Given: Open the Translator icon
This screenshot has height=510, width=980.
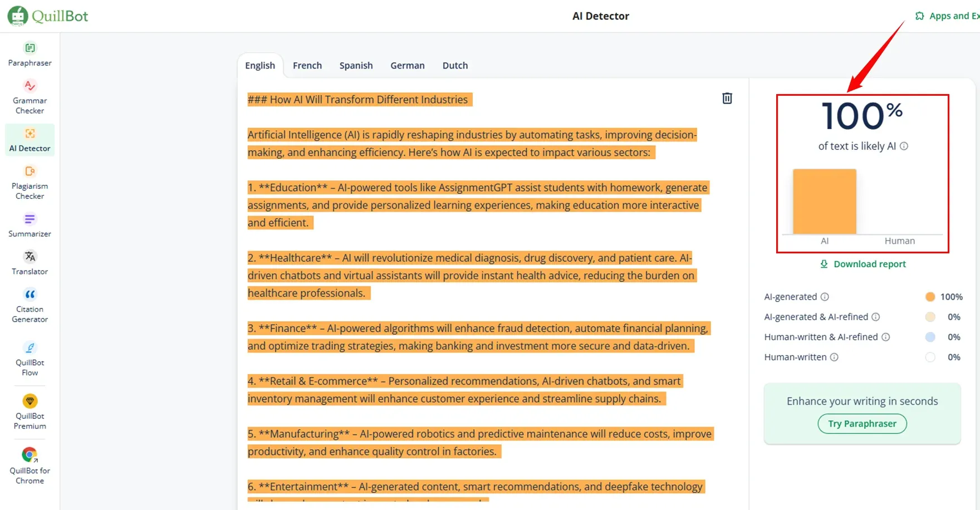Looking at the screenshot, I should coord(30,257).
